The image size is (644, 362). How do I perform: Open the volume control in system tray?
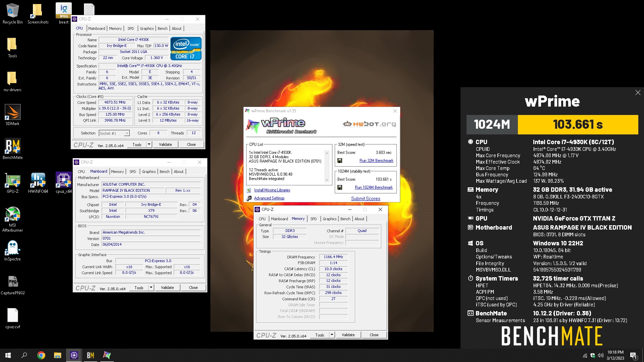[x=600, y=355]
